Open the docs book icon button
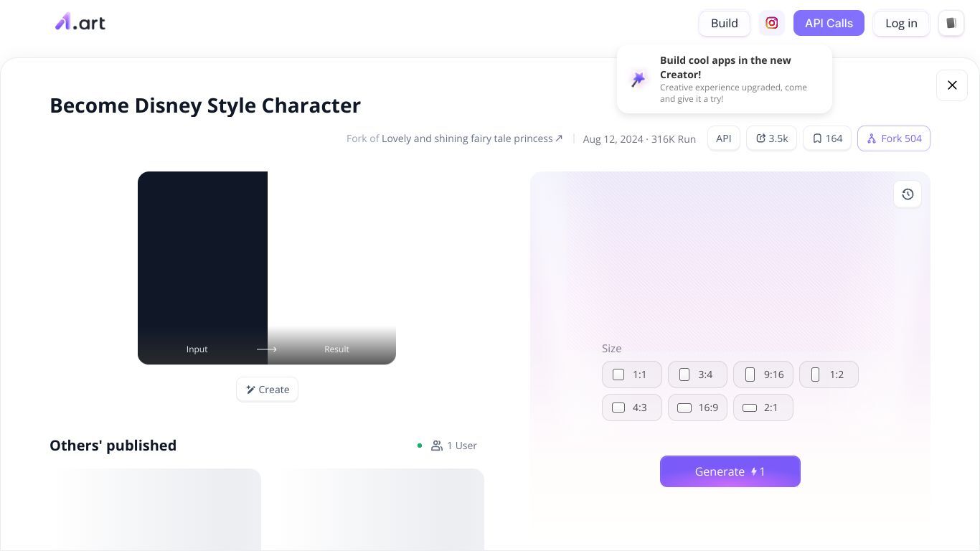Image resolution: width=980 pixels, height=551 pixels. click(951, 23)
